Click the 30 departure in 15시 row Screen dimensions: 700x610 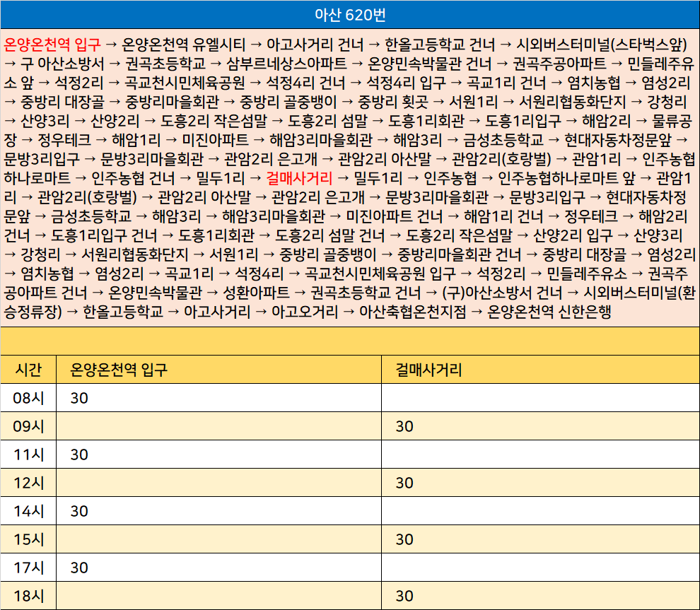404,539
